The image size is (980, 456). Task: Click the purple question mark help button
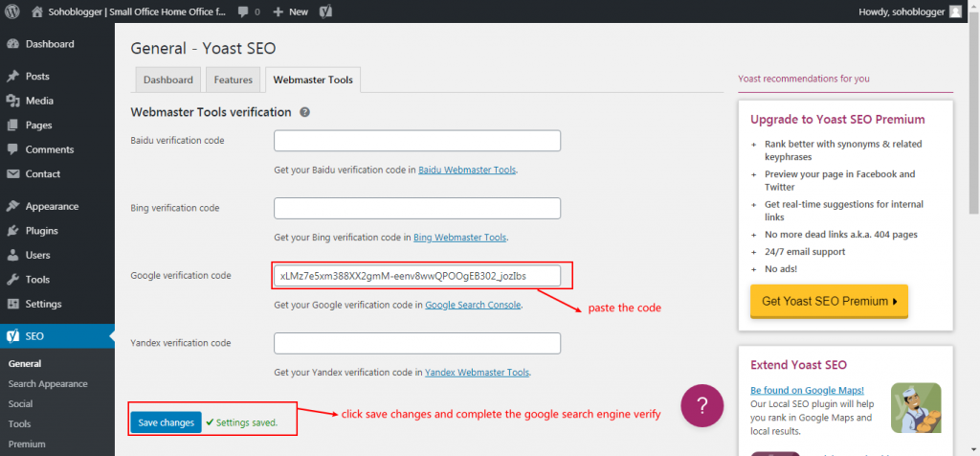click(702, 404)
